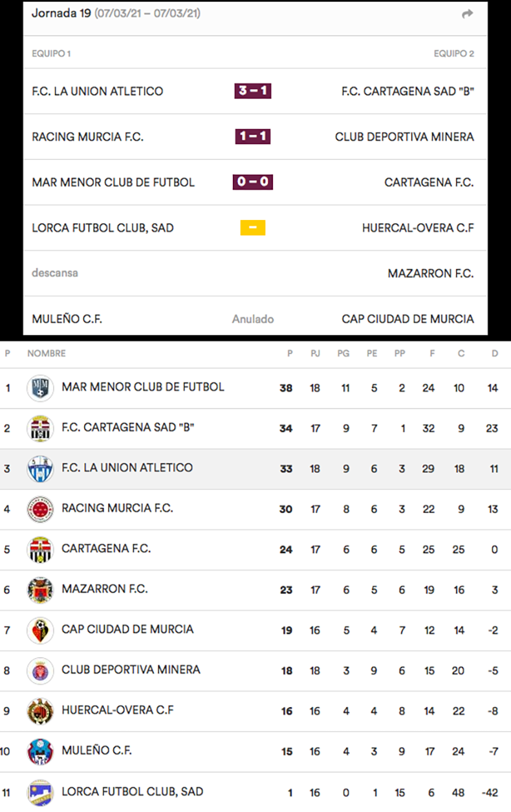
Task: Open Cartagena F.C. in the standings table
Action: coord(106,549)
